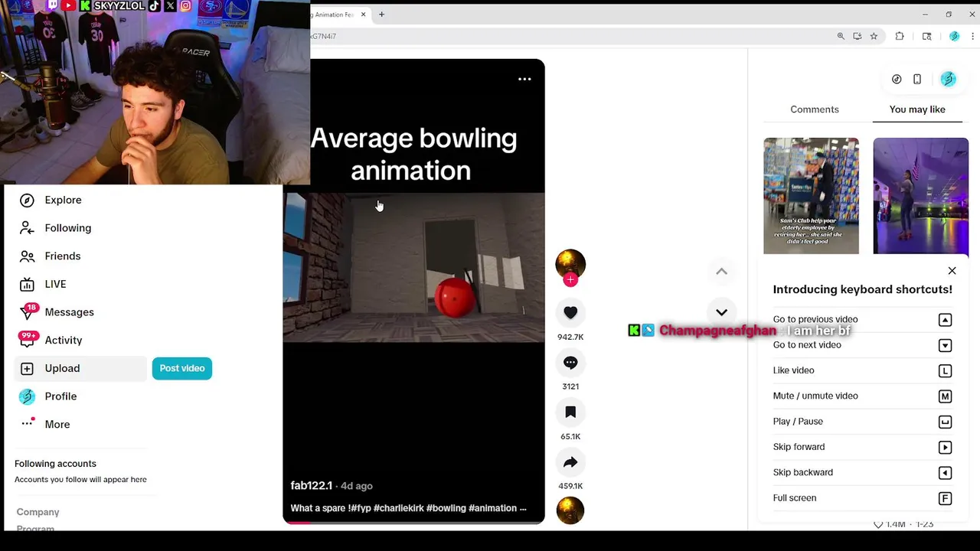Viewport: 980px width, 551px height.
Task: Expand the video caption with ellipsis
Action: [x=523, y=508]
